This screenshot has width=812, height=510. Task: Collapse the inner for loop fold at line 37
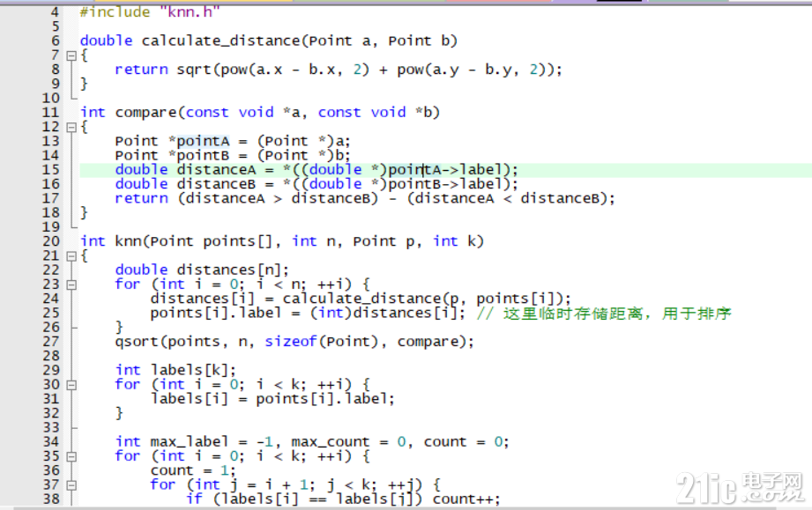pyautogui.click(x=72, y=485)
